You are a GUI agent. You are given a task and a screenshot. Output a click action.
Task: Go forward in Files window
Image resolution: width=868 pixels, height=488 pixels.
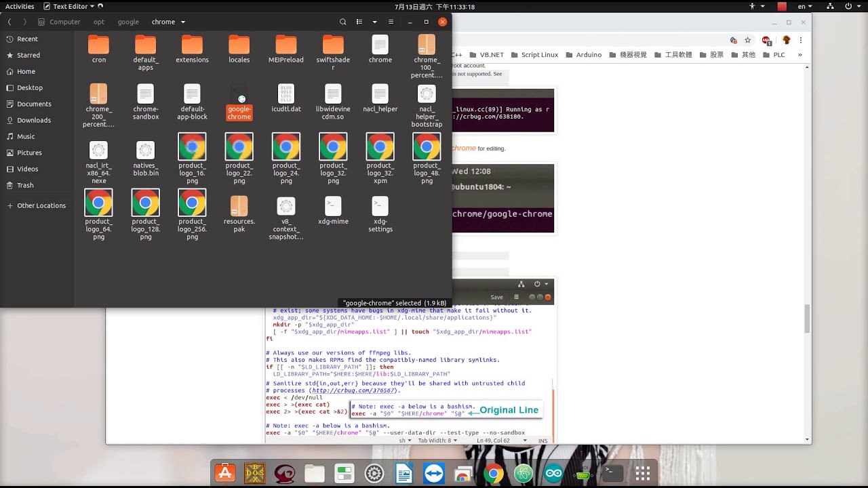pos(25,22)
